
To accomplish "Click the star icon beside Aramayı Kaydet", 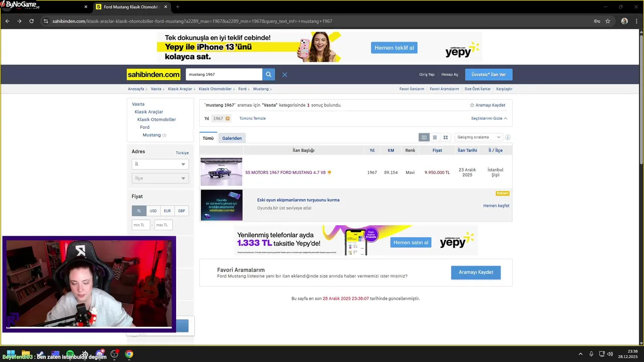I will pyautogui.click(x=472, y=105).
